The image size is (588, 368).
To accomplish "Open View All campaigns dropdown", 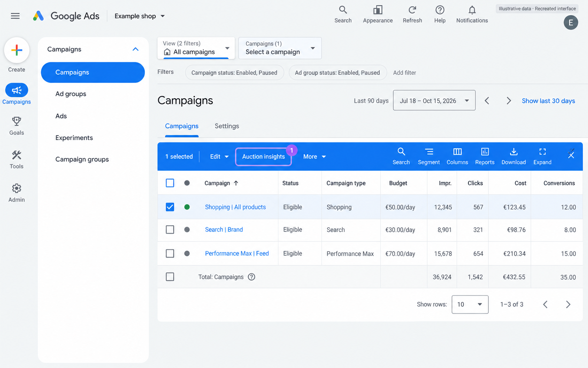I will click(196, 48).
